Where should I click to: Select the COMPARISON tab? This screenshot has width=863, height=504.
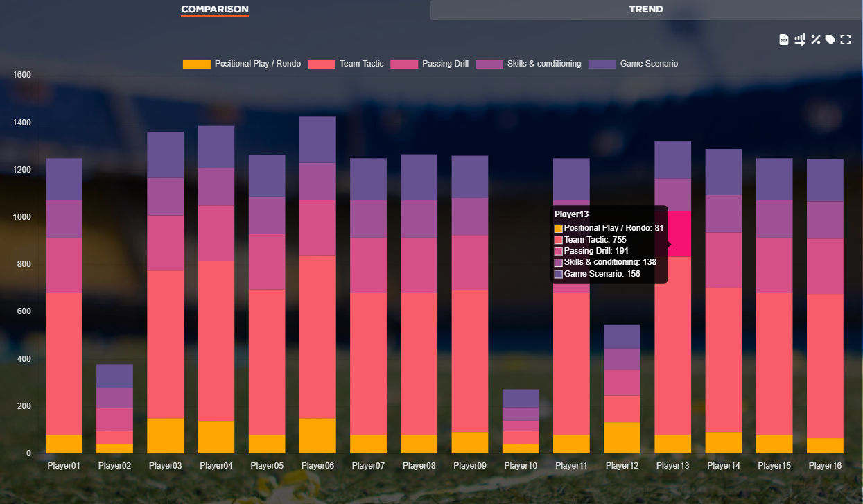pos(215,10)
